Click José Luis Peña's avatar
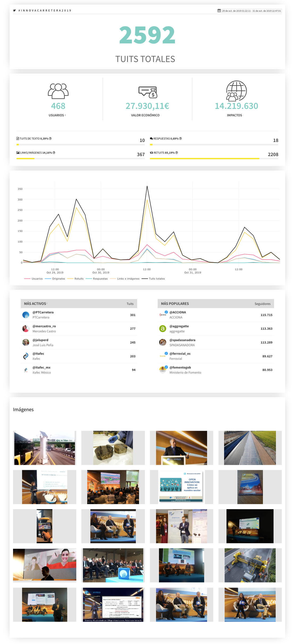The height and width of the screenshot is (644, 298). 26,342
